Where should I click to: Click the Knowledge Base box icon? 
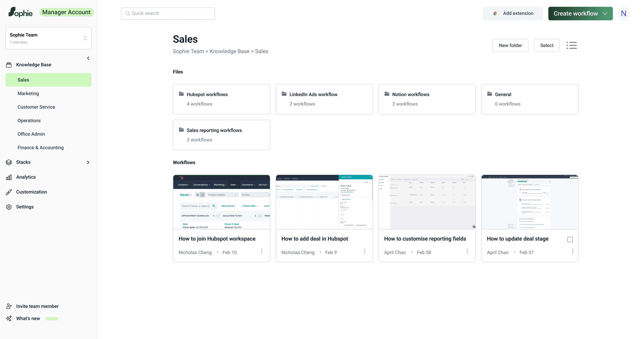coord(9,65)
